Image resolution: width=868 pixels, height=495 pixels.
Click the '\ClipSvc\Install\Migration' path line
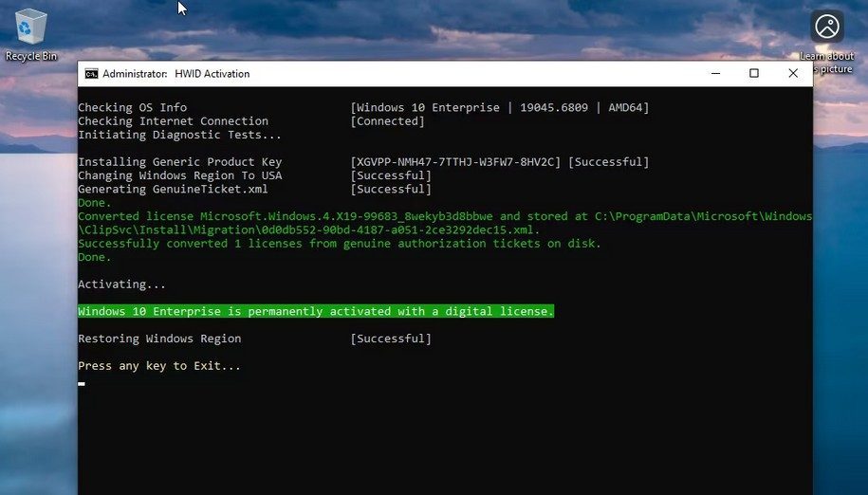coord(309,230)
